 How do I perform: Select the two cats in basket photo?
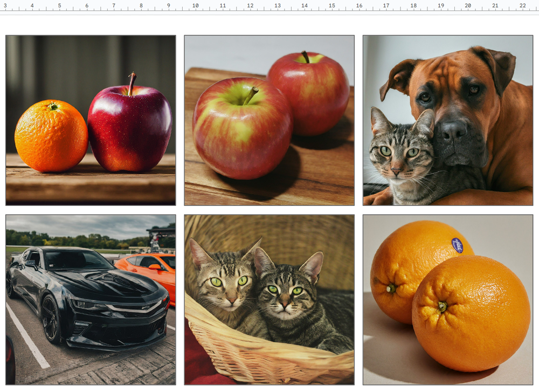(x=269, y=300)
